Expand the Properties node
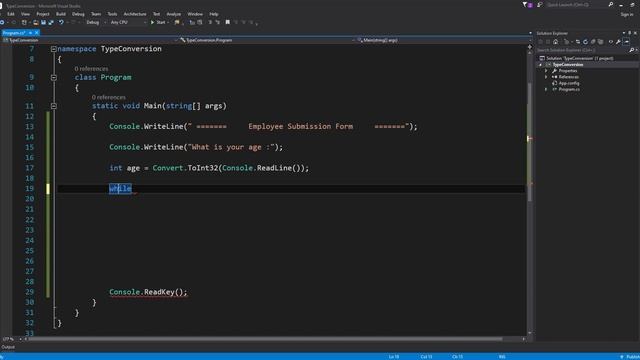Screen dimensions: 640x360 click(x=546, y=71)
